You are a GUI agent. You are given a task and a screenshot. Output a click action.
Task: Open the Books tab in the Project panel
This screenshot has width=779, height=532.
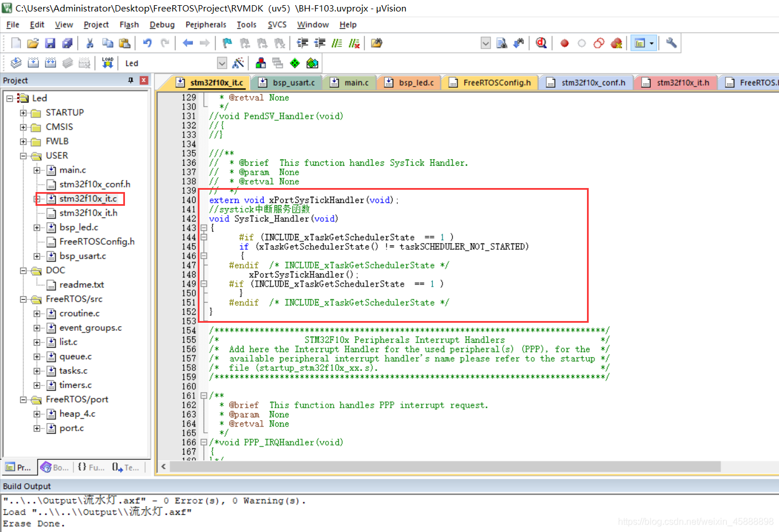54,467
